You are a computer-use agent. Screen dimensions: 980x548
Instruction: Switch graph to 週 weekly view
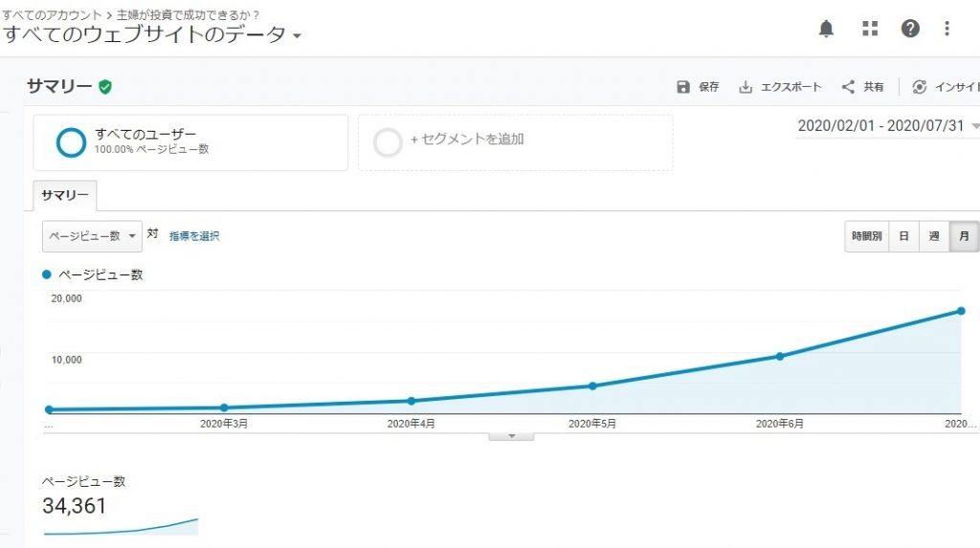click(x=934, y=236)
